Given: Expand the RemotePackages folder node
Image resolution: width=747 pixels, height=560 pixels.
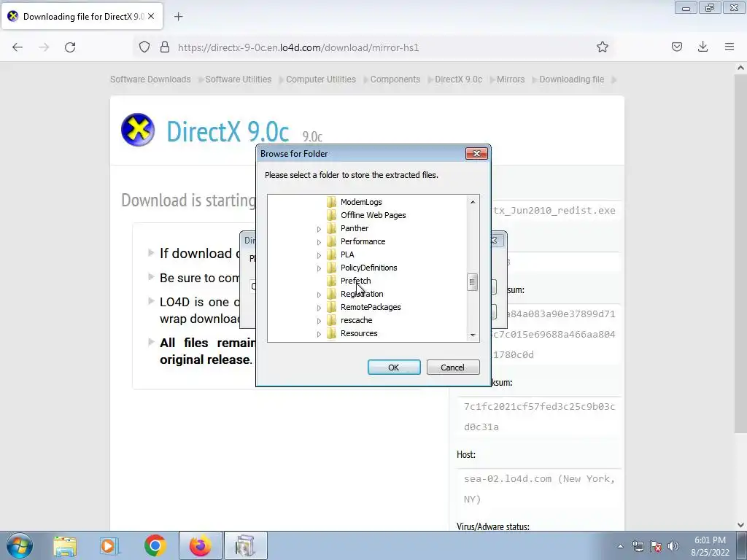Looking at the screenshot, I should [319, 308].
